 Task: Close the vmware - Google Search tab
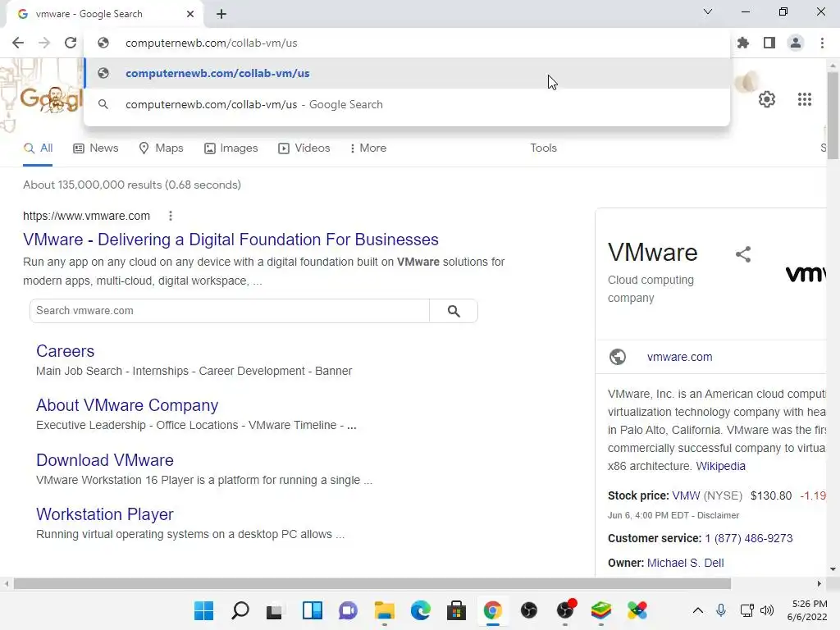click(x=190, y=14)
